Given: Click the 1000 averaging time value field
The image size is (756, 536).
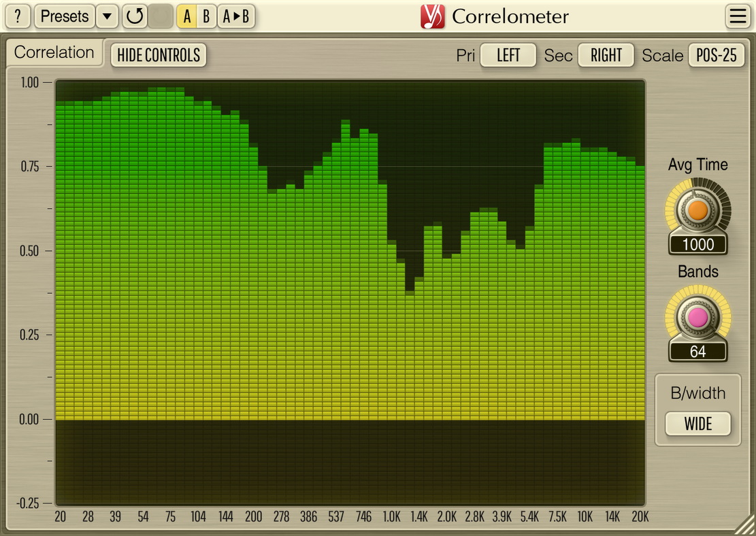Looking at the screenshot, I should pyautogui.click(x=697, y=244).
